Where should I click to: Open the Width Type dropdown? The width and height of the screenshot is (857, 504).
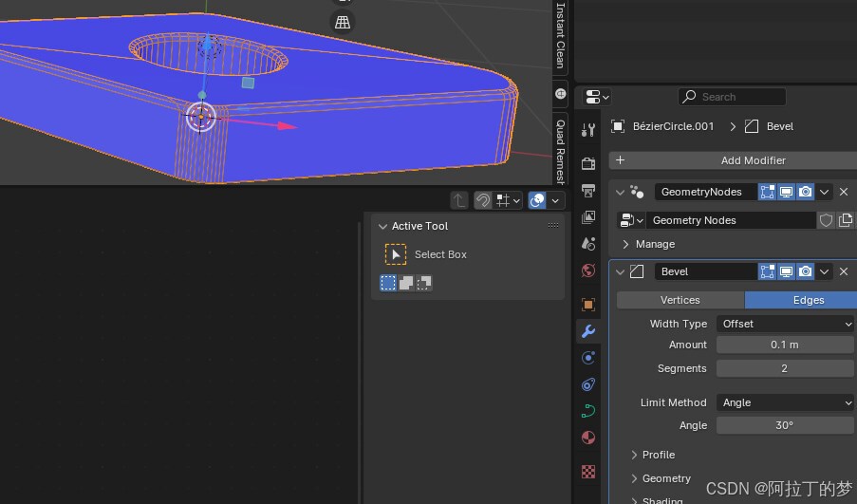[x=785, y=324]
